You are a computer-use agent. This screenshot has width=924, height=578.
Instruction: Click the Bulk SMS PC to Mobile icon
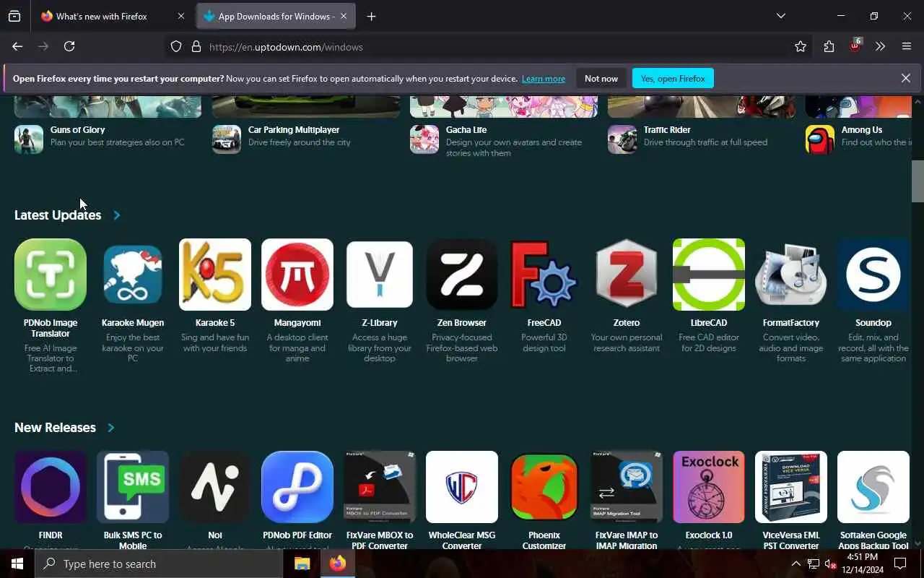click(x=133, y=487)
